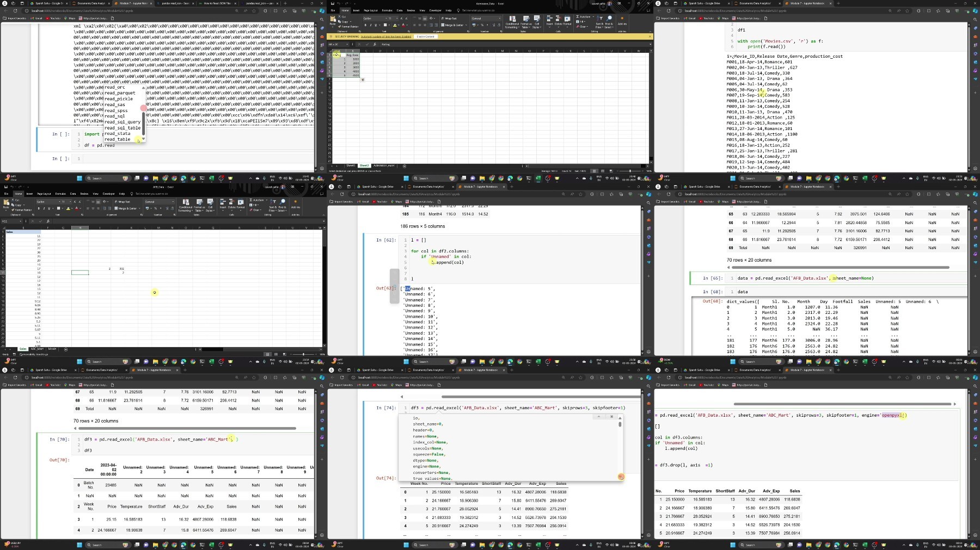Open font name dropdown in Admission_Data Excel
This screenshot has width=980, height=550.
click(x=386, y=18)
